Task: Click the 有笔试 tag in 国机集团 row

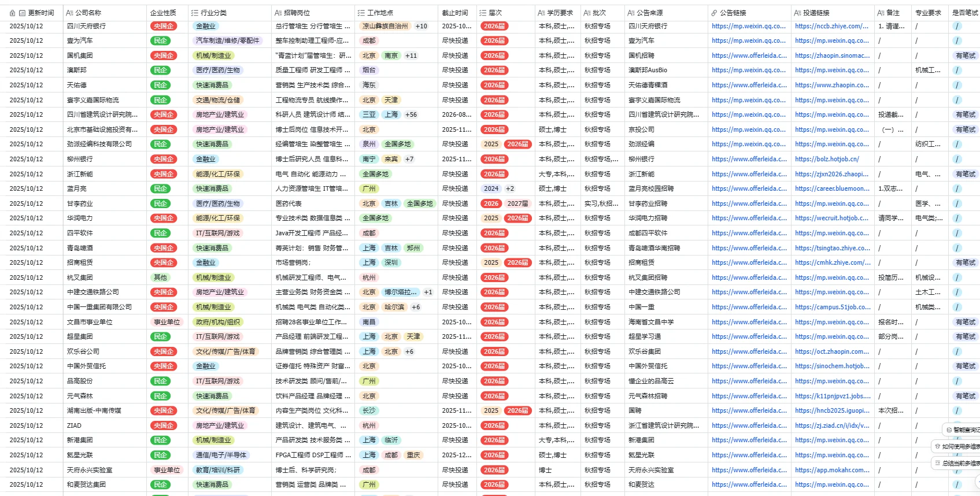Action: coord(965,55)
